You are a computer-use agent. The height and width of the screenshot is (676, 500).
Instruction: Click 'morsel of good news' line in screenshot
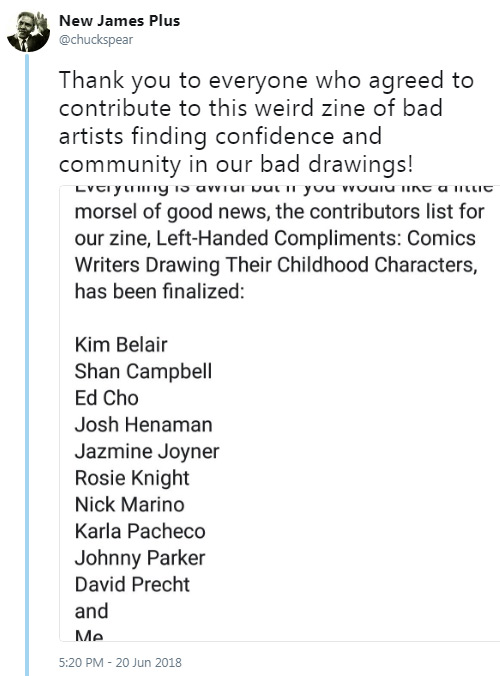coord(279,212)
